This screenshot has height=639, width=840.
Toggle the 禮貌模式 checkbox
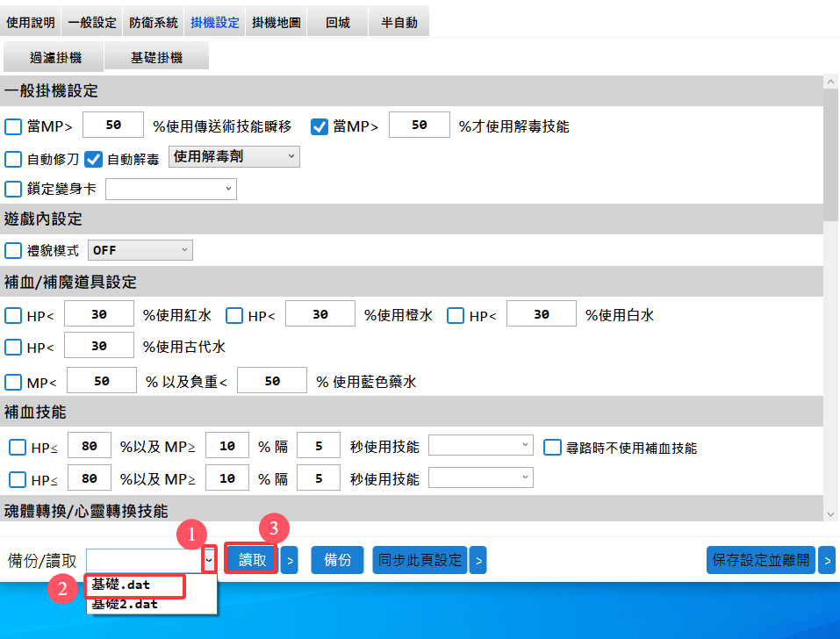pyautogui.click(x=13, y=250)
